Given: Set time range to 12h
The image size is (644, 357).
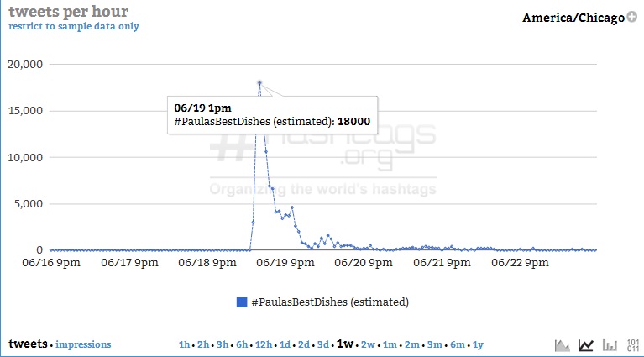Looking at the screenshot, I should pos(263,344).
